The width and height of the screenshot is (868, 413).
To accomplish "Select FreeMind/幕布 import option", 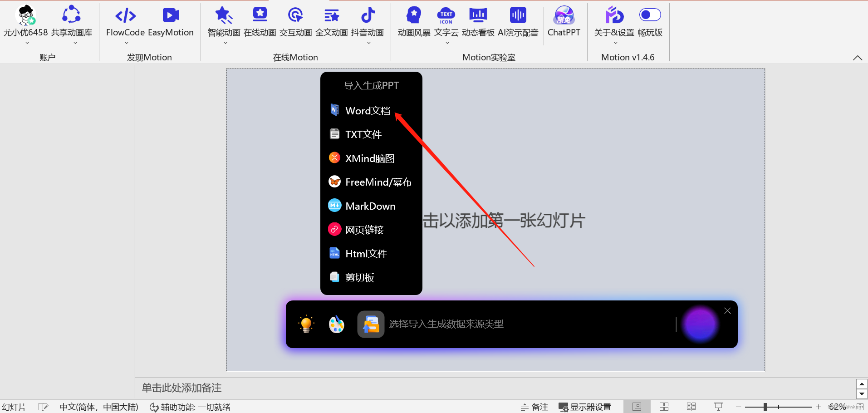I will coord(371,182).
